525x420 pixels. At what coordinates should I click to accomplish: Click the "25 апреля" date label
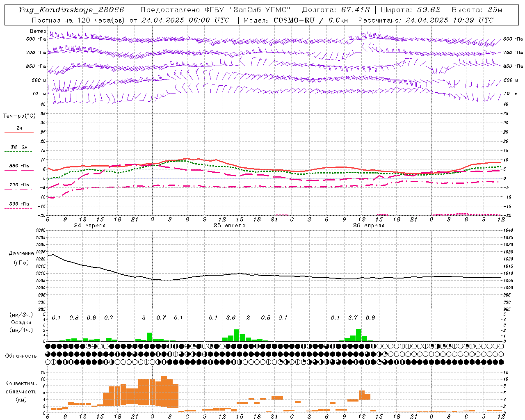pos(229,226)
